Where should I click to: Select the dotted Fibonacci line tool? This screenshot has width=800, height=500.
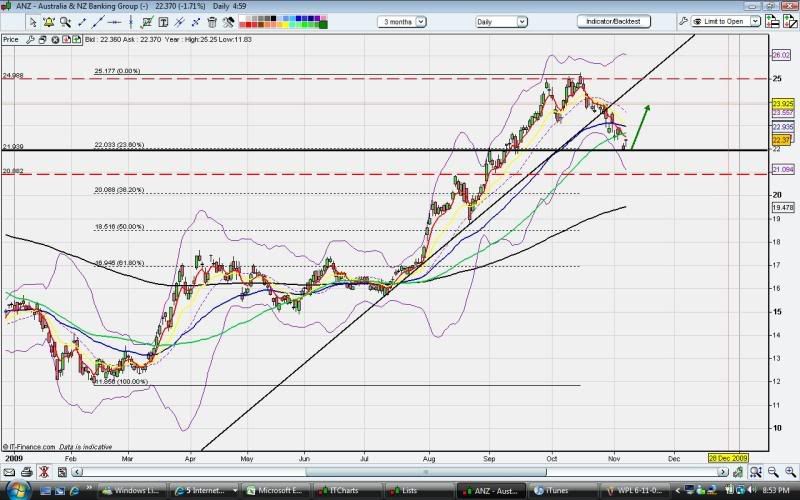pyautogui.click(x=196, y=22)
